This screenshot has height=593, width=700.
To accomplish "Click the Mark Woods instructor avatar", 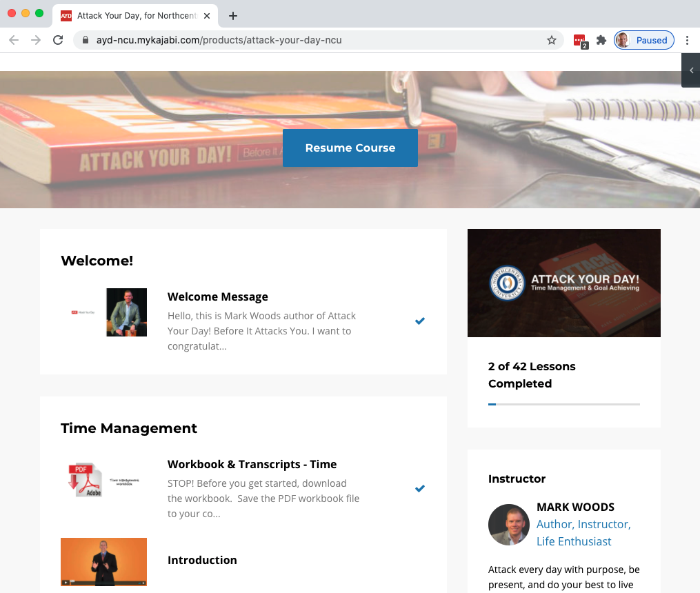I will click(509, 525).
